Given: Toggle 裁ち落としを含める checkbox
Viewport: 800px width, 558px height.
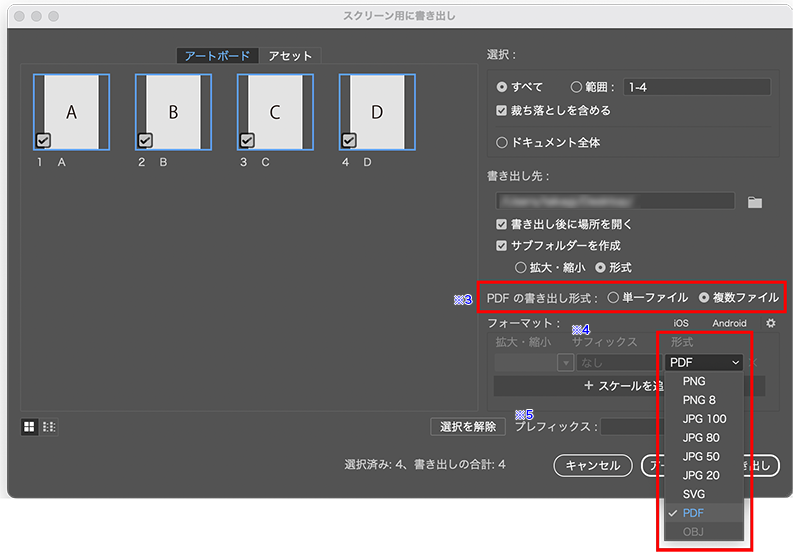Looking at the screenshot, I should 502,111.
